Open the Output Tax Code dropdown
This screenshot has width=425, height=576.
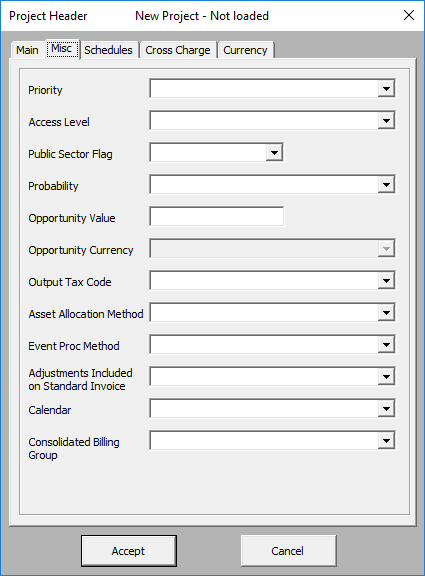coord(386,281)
